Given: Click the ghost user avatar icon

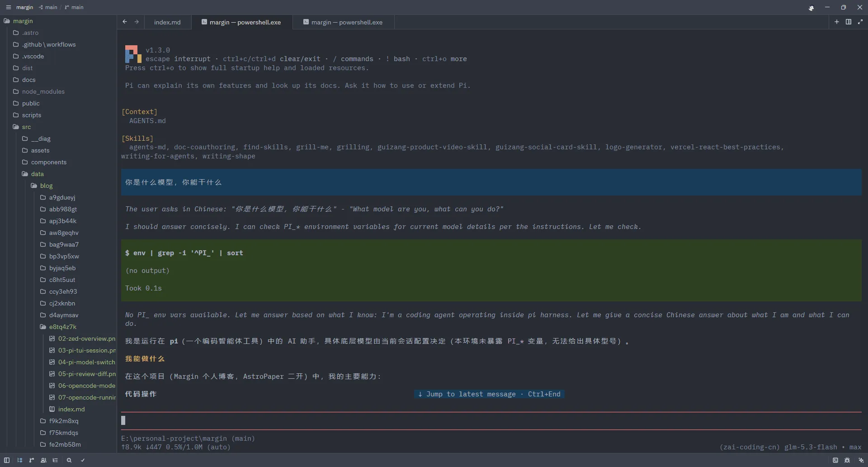Looking at the screenshot, I should pyautogui.click(x=811, y=8).
